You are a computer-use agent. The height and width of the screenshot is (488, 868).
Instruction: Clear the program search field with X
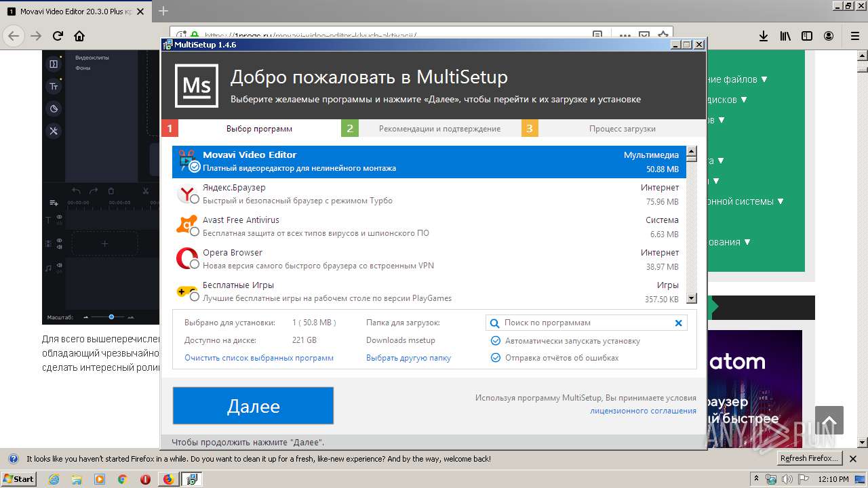678,323
